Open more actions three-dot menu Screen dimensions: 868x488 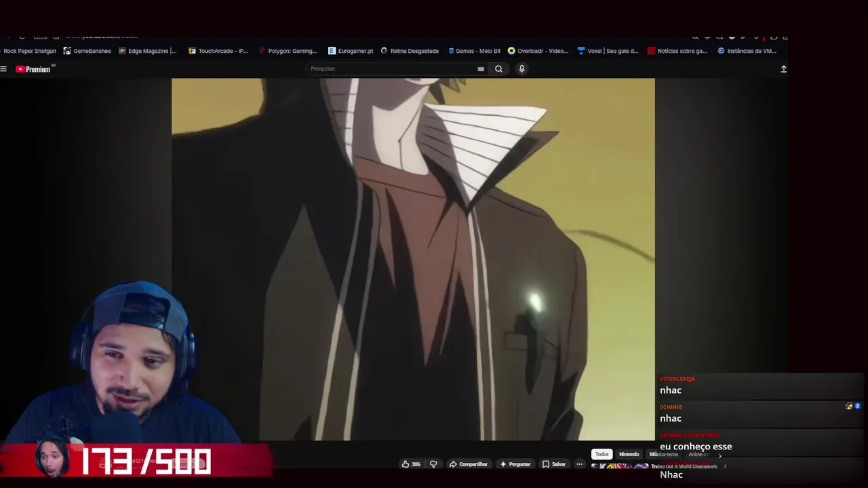579,464
